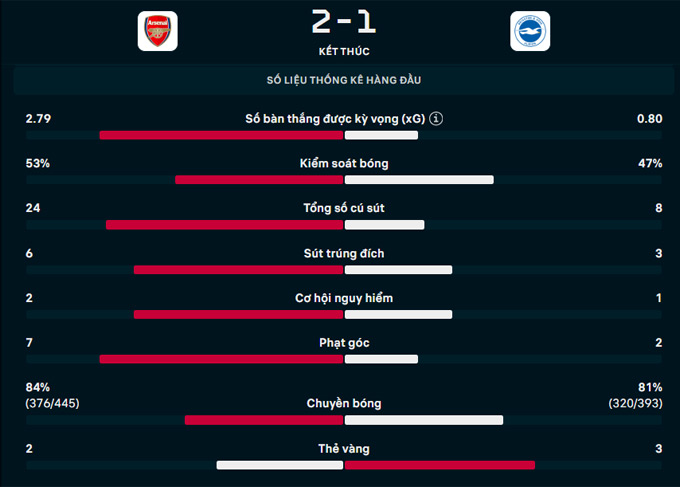The height and width of the screenshot is (487, 680).
Task: Open the xG info icon
Action: [436, 119]
